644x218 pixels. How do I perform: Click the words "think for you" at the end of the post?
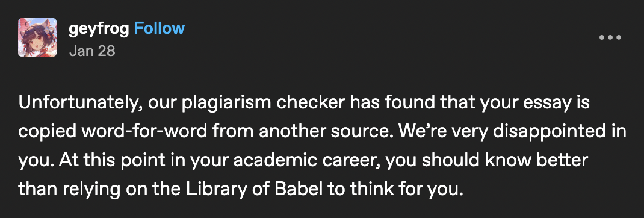point(402,189)
